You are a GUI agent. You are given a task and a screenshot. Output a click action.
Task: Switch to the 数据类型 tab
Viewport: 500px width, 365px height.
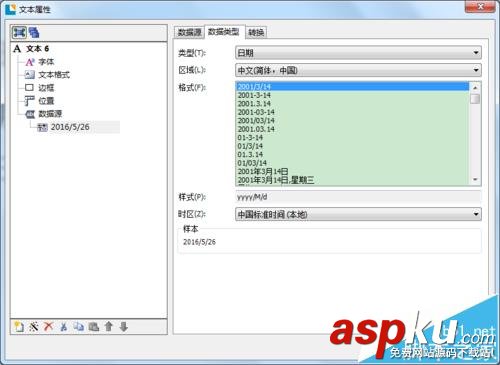click(224, 32)
